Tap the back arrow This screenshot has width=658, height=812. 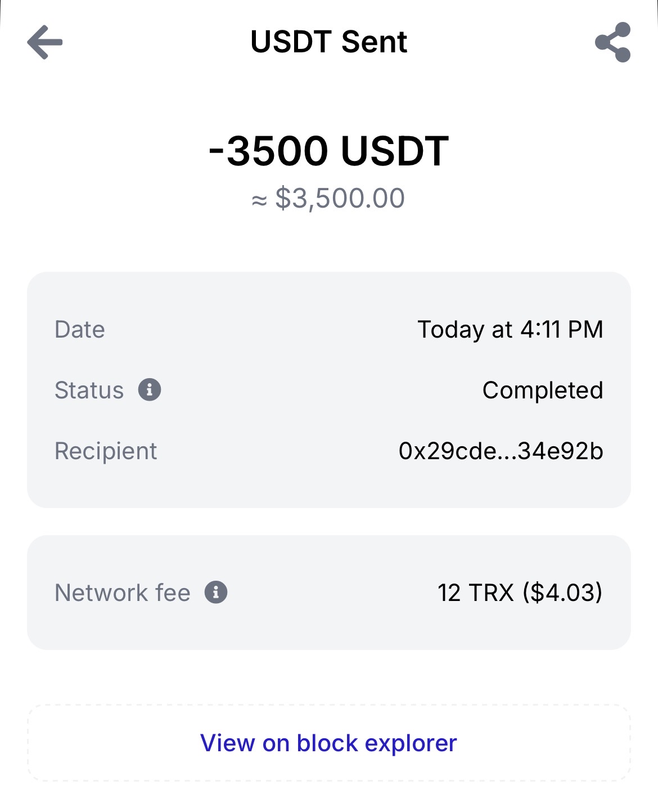[x=45, y=42]
